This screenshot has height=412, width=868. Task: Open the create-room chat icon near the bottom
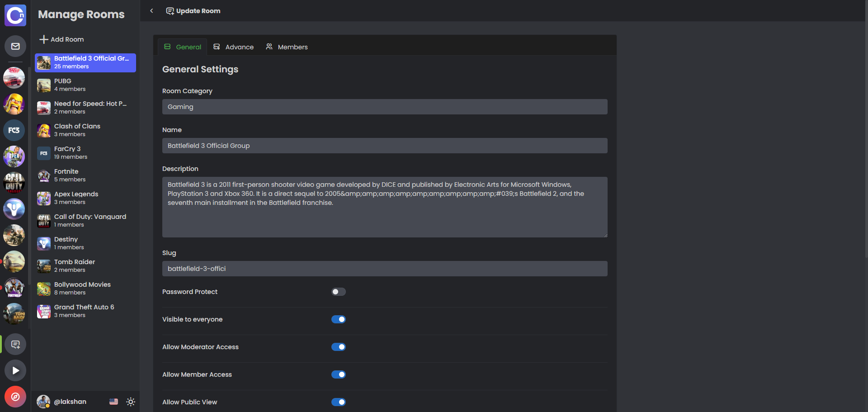[15, 344]
